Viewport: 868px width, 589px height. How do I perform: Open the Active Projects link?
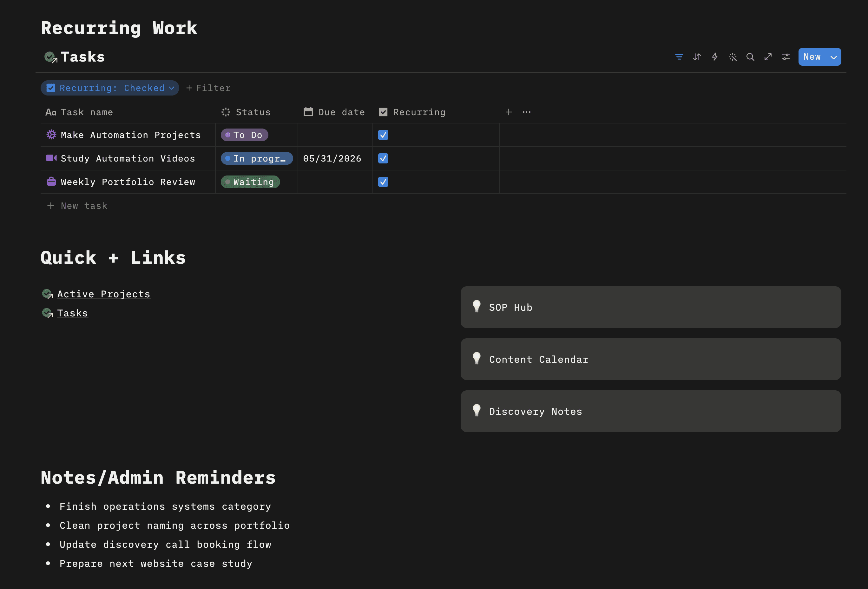point(103,294)
